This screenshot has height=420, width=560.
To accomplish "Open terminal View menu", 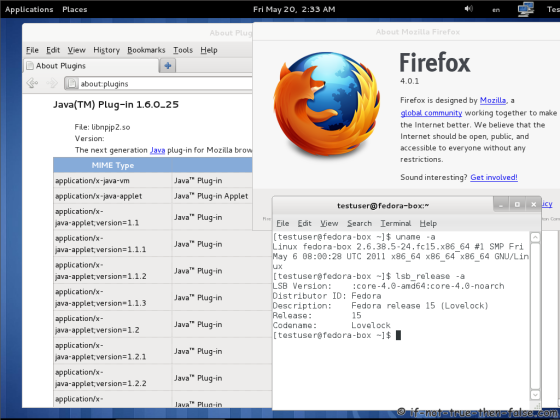I will [329, 223].
